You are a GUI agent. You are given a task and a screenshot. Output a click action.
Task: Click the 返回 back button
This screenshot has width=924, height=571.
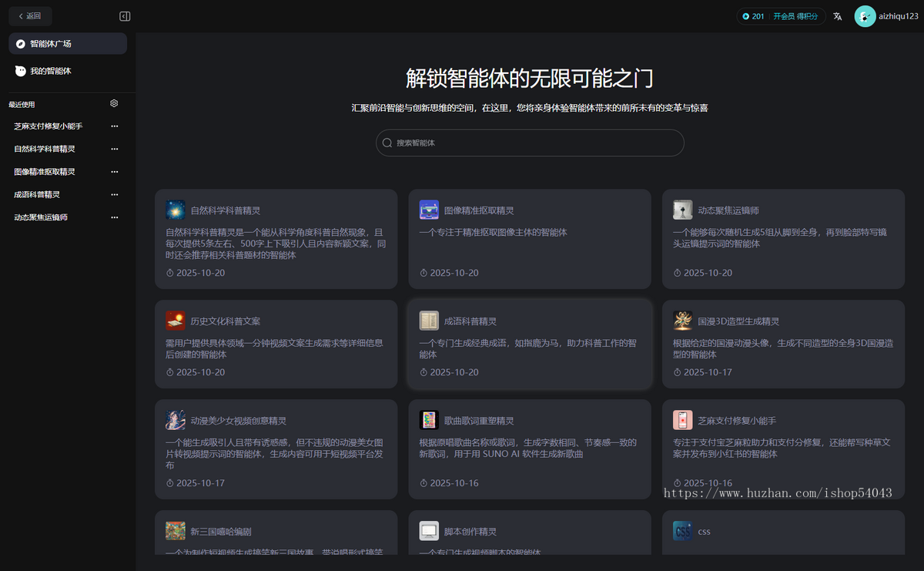click(29, 15)
